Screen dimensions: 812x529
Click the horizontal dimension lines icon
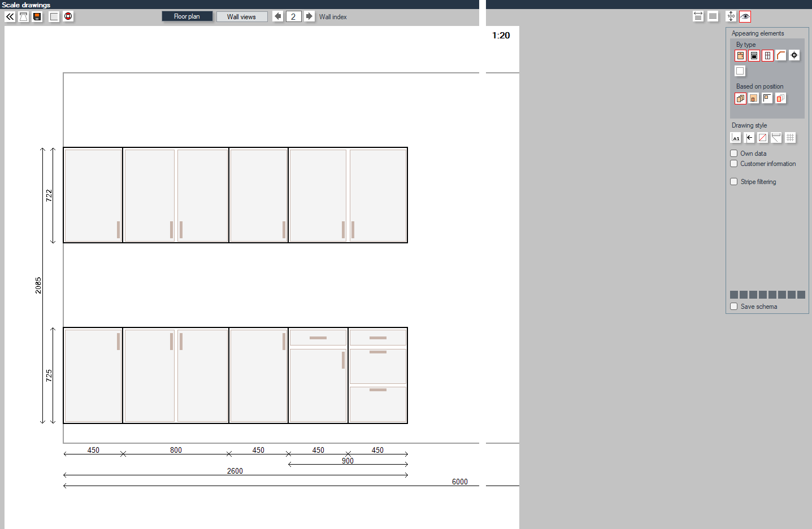[698, 16]
